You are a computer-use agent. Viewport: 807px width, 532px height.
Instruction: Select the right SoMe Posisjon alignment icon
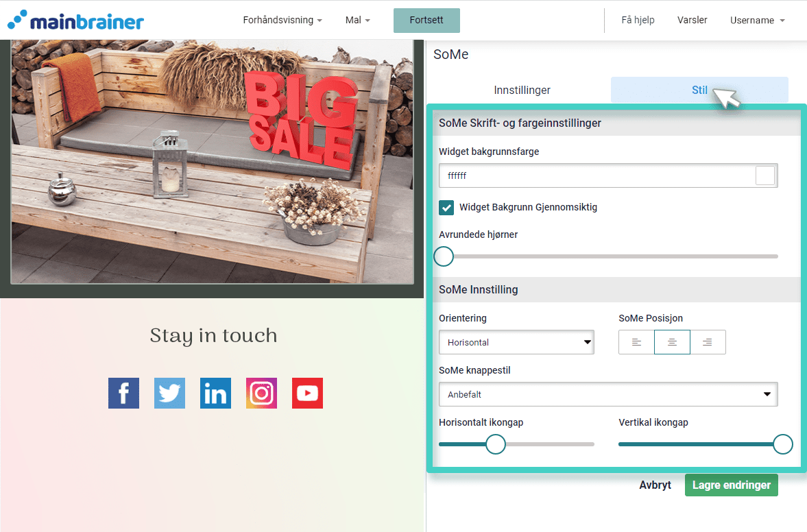coord(708,341)
